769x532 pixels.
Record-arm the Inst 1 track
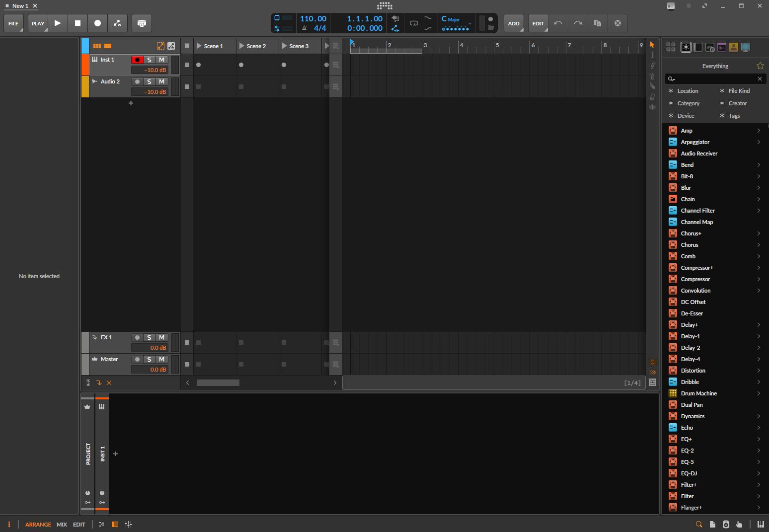pos(137,60)
